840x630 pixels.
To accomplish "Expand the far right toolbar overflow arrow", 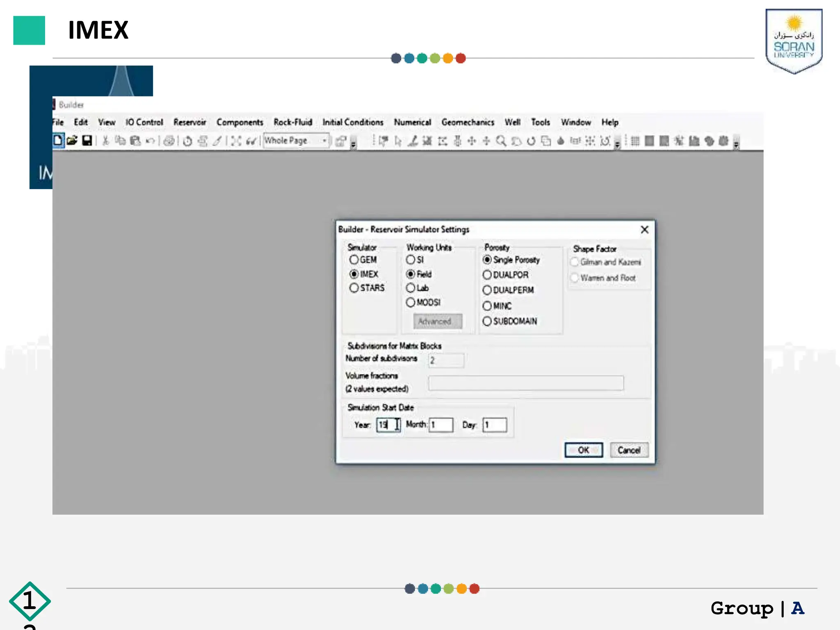I will [736, 143].
